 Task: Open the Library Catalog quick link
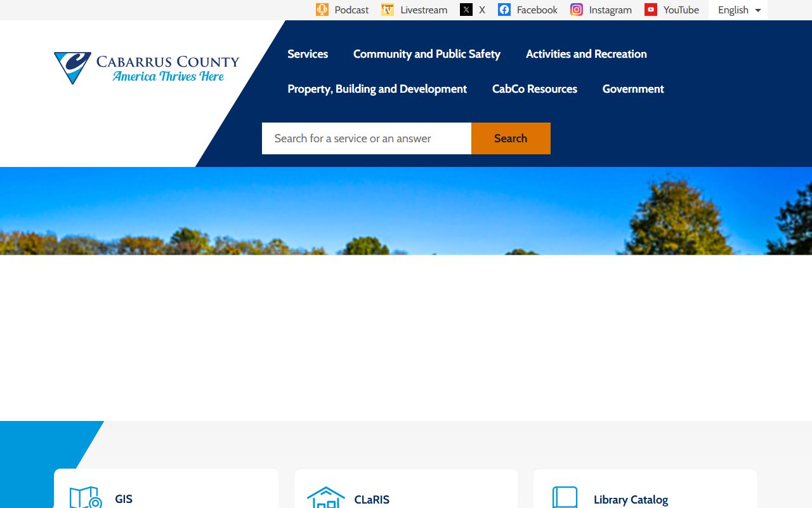631,500
